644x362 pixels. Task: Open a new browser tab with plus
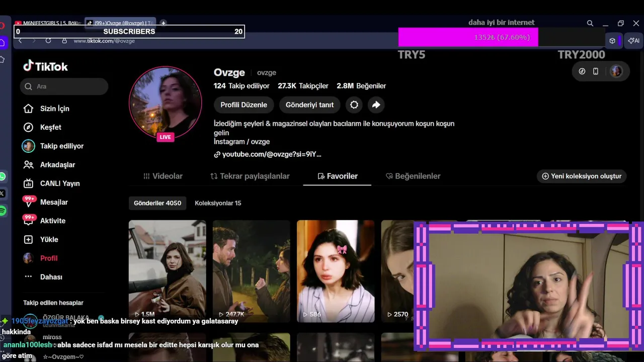(x=163, y=23)
